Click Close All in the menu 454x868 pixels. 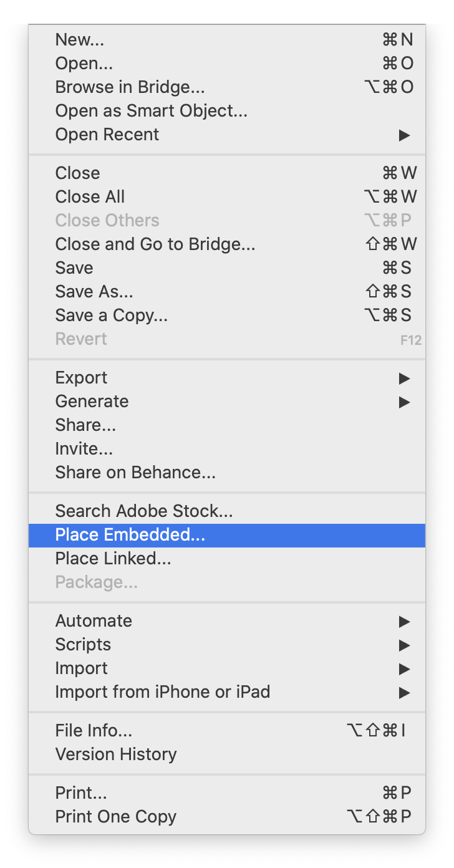tap(227, 197)
